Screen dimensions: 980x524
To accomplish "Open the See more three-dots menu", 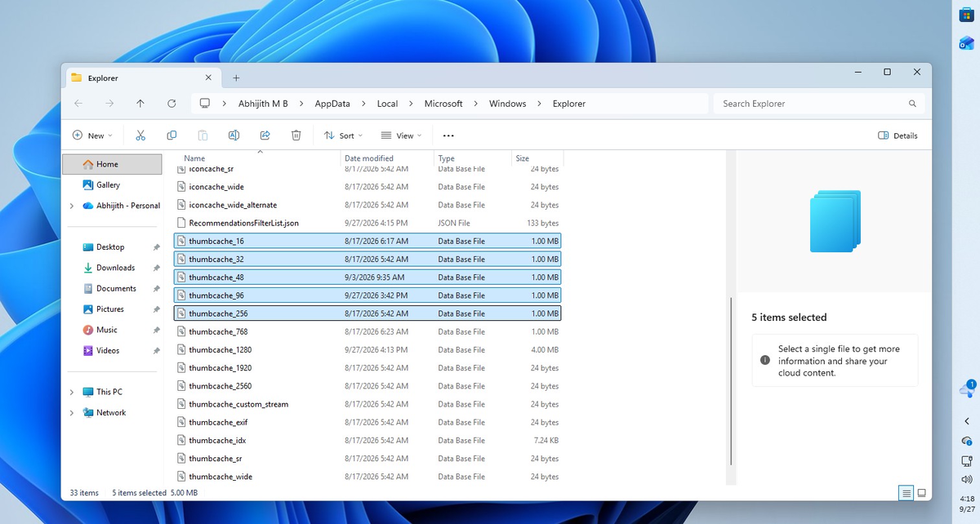I will (448, 135).
